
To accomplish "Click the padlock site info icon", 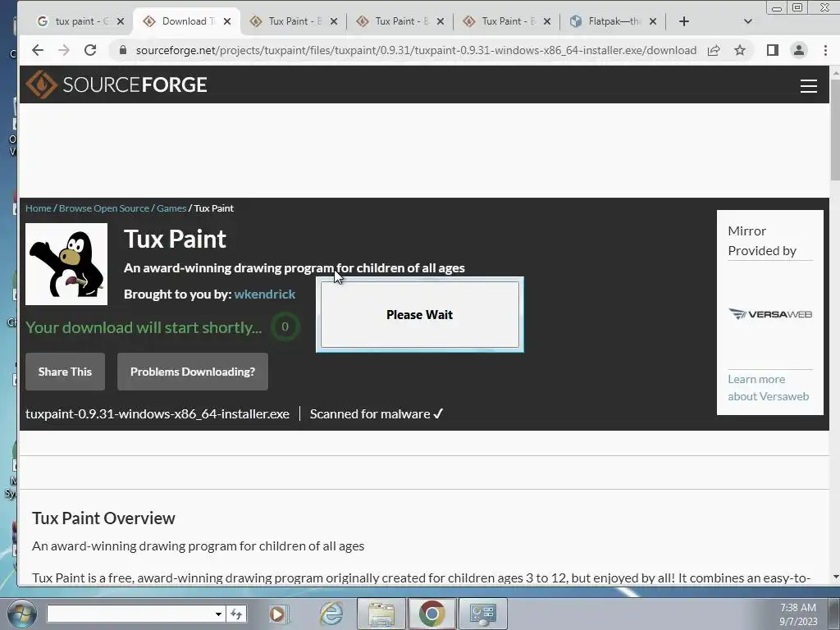I will 123,50.
